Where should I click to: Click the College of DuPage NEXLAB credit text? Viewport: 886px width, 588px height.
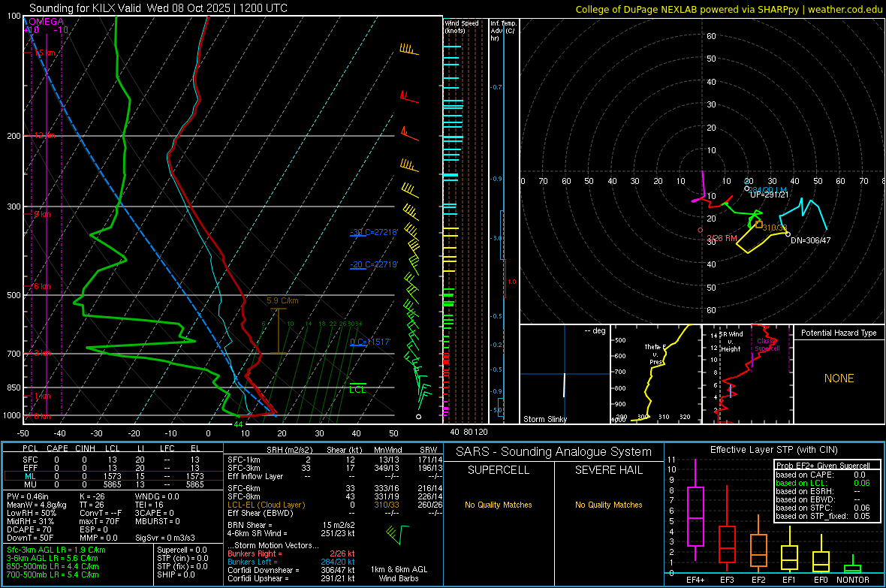728,9
